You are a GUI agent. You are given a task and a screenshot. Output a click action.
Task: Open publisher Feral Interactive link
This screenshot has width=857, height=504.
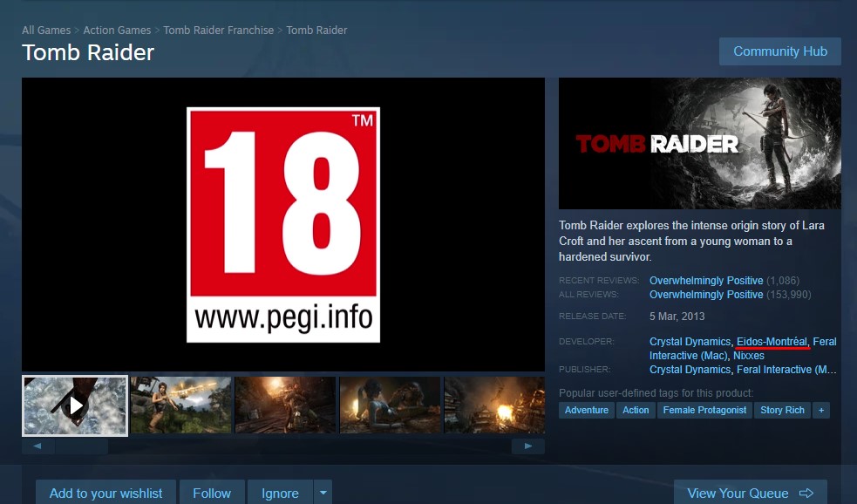click(x=786, y=370)
